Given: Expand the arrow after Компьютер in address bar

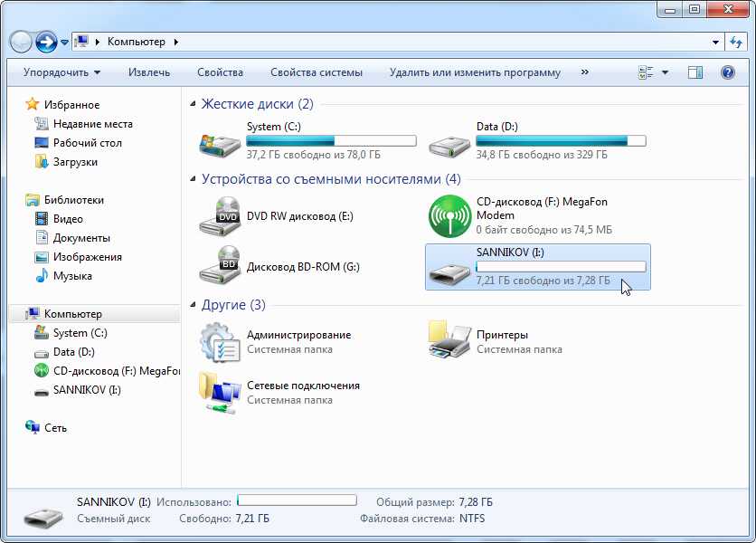Looking at the screenshot, I should 176,42.
